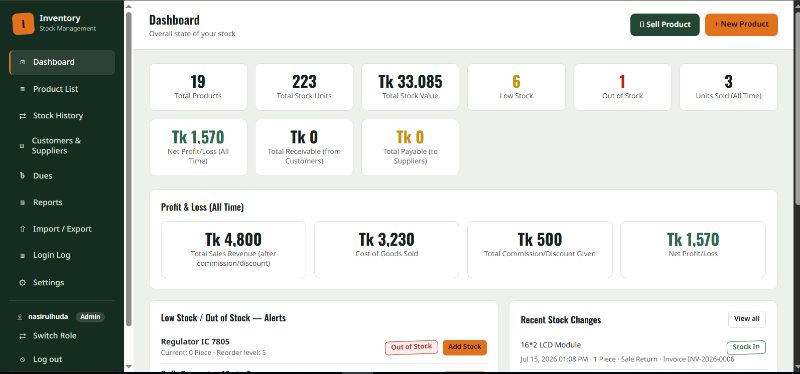Image resolution: width=800 pixels, height=374 pixels.
Task: Click Switch Role link
Action: (55, 336)
